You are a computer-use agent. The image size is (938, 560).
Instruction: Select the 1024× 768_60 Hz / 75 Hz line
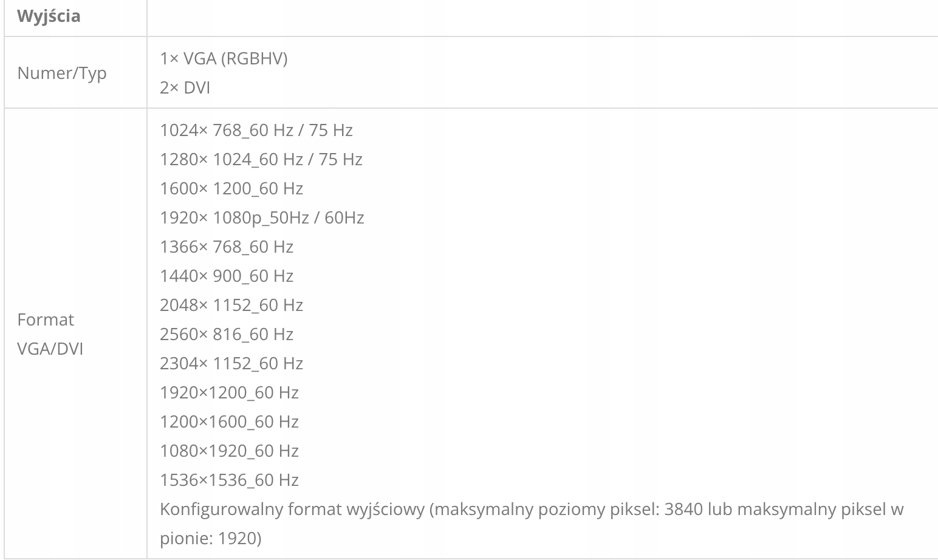point(256,130)
